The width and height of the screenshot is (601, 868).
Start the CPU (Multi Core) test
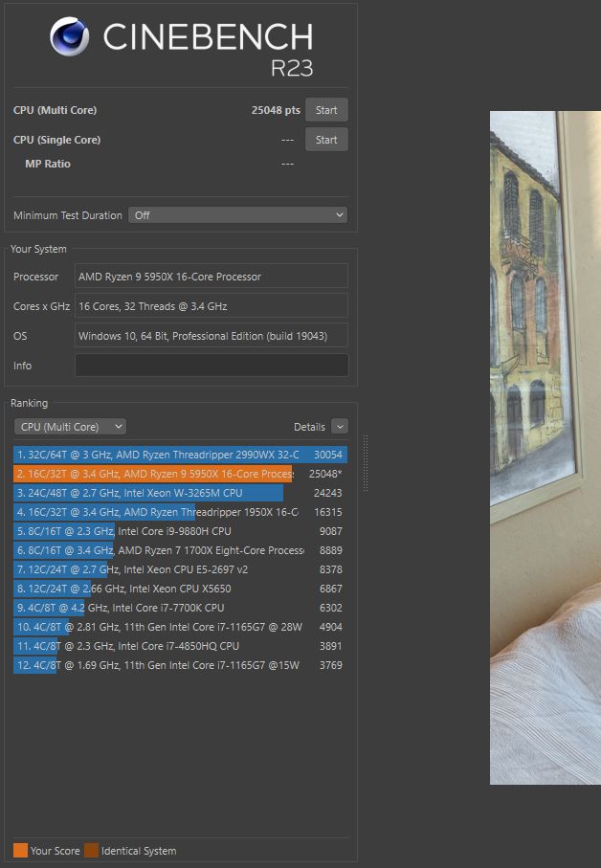pyautogui.click(x=326, y=110)
